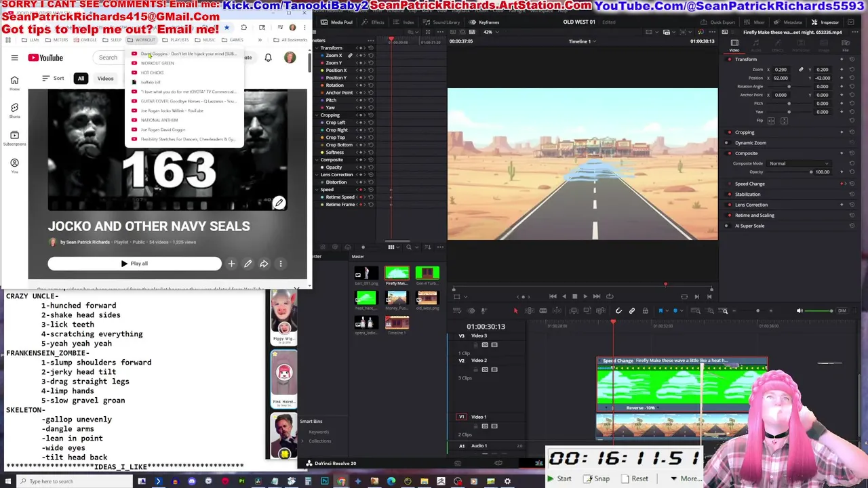Adjust the Opacity slider in Inspector

pos(790,171)
